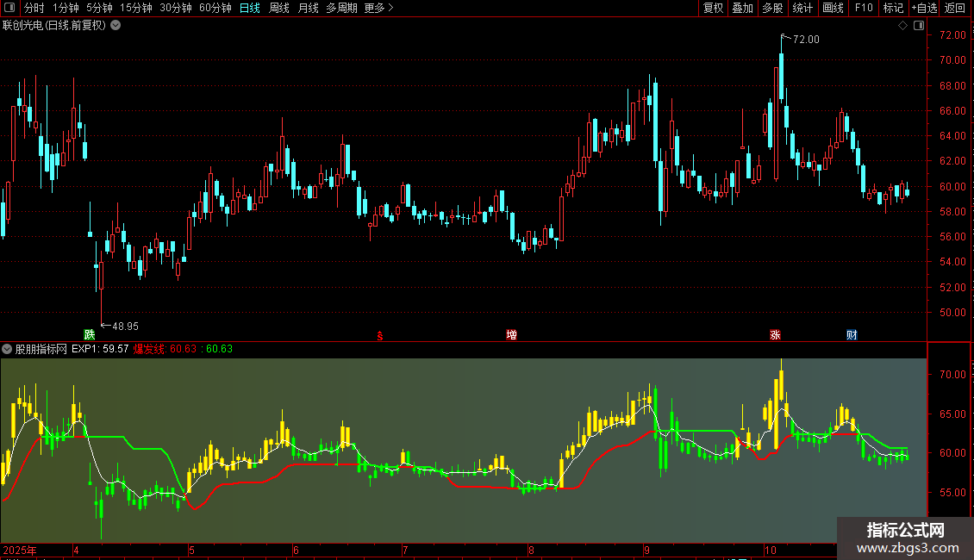The width and height of the screenshot is (974, 560).
Task: Click the 复权 adjustment button
Action: coord(713,8)
